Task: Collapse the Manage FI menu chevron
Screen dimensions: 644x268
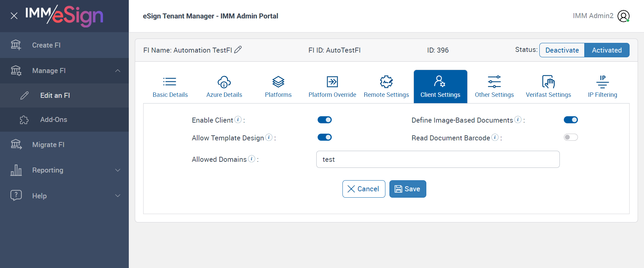Action: 118,71
